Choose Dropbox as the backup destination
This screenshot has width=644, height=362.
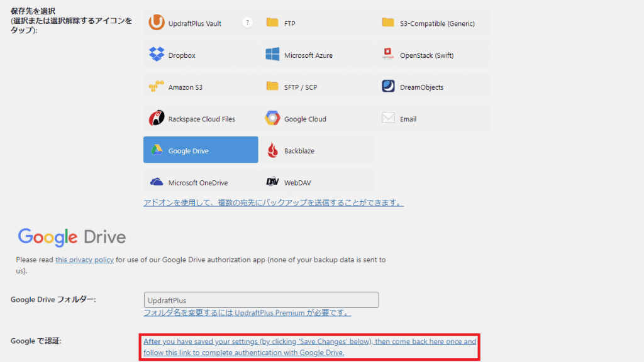click(157, 55)
